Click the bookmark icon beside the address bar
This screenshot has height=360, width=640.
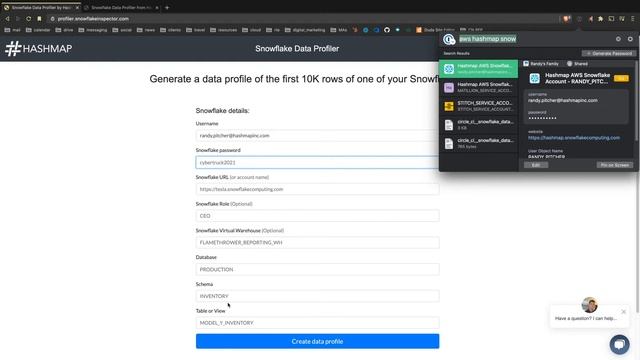[39, 19]
